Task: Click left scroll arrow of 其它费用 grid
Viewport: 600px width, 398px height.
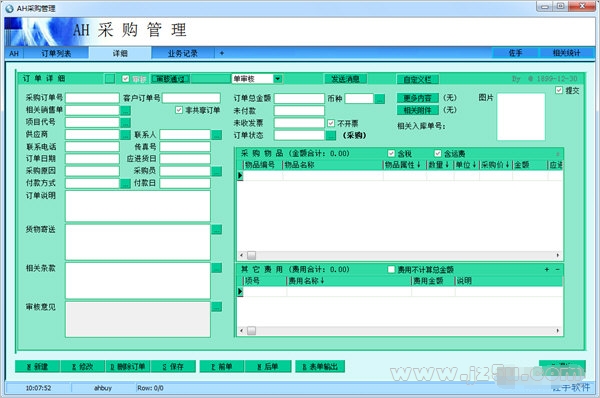Action: (x=241, y=330)
